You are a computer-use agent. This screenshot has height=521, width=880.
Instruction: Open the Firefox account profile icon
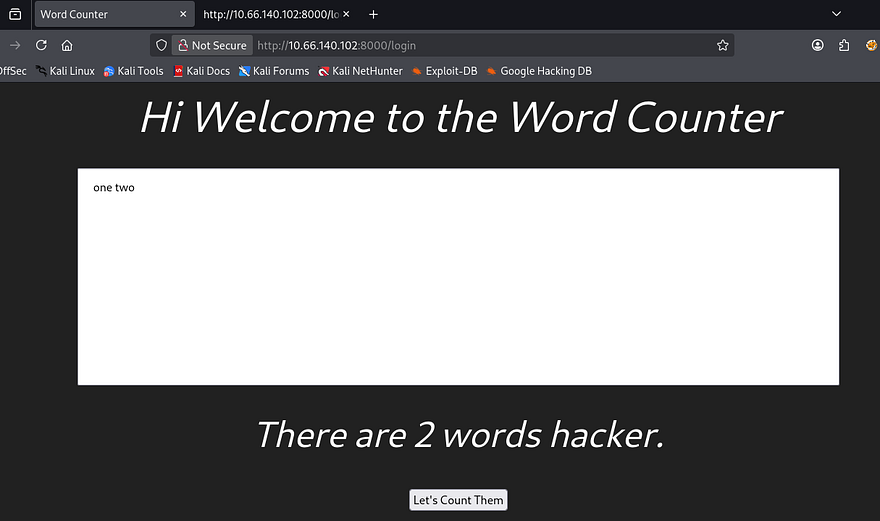(818, 45)
